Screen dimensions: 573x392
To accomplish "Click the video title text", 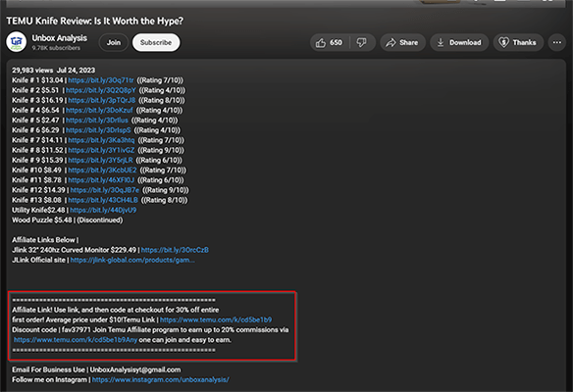I will tap(94, 21).
